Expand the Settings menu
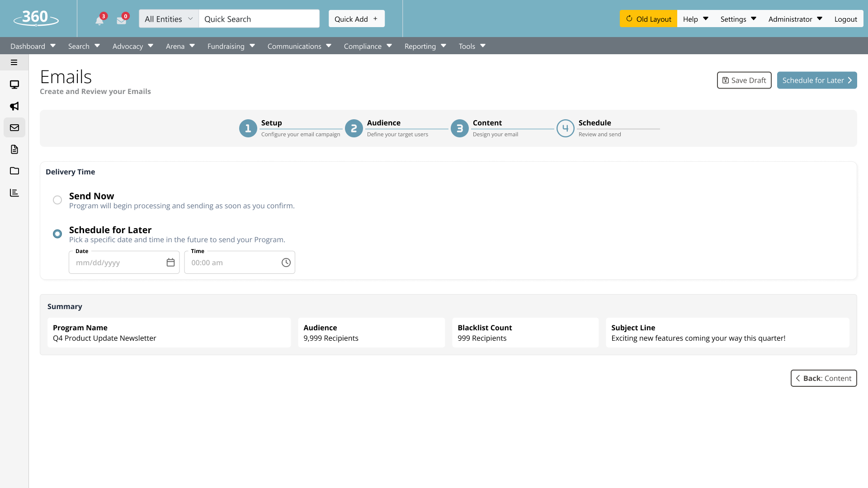This screenshot has width=868, height=488. [738, 19]
